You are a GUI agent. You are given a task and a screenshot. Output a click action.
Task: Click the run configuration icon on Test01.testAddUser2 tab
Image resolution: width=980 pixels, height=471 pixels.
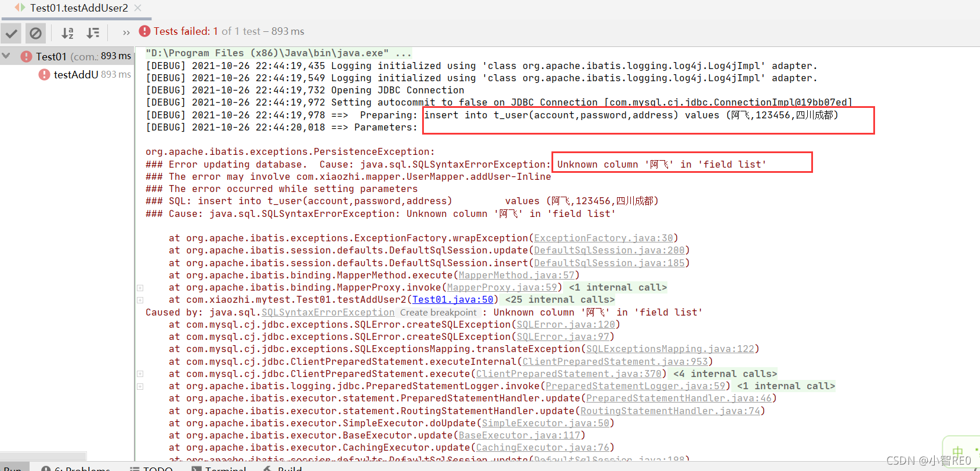coord(20,8)
